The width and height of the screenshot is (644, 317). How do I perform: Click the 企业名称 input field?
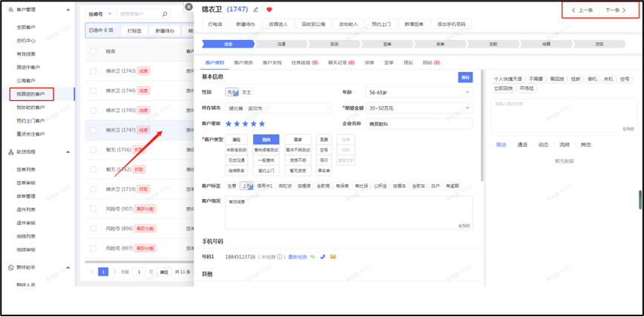click(x=419, y=123)
